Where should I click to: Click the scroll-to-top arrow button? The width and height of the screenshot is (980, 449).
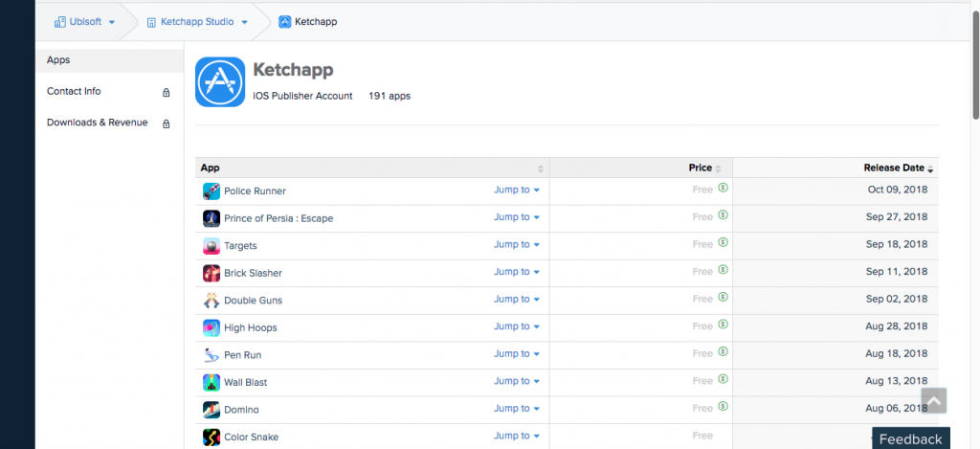point(933,400)
